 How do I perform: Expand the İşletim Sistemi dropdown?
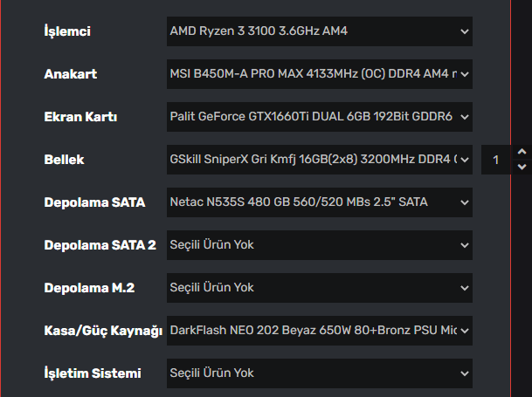(319, 373)
